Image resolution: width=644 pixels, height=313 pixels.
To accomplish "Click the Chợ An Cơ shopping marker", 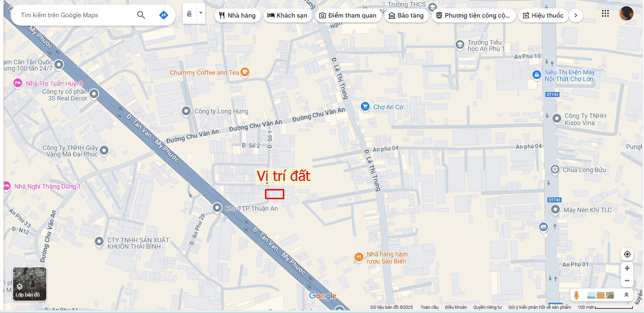I will [365, 106].
